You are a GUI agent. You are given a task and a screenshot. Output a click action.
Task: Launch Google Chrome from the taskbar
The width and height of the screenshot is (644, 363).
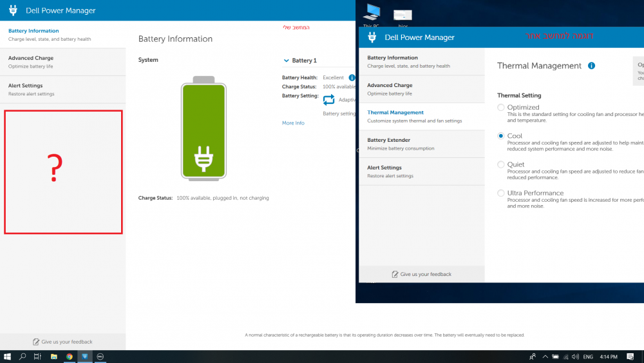70,357
